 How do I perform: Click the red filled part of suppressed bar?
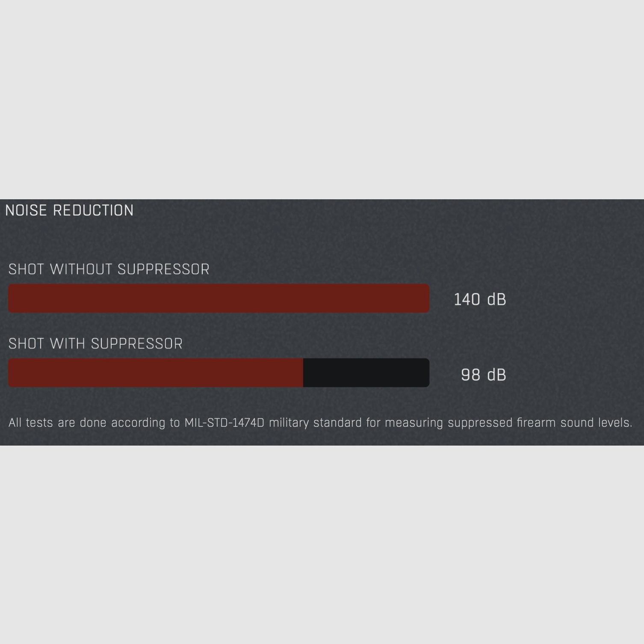[156, 373]
